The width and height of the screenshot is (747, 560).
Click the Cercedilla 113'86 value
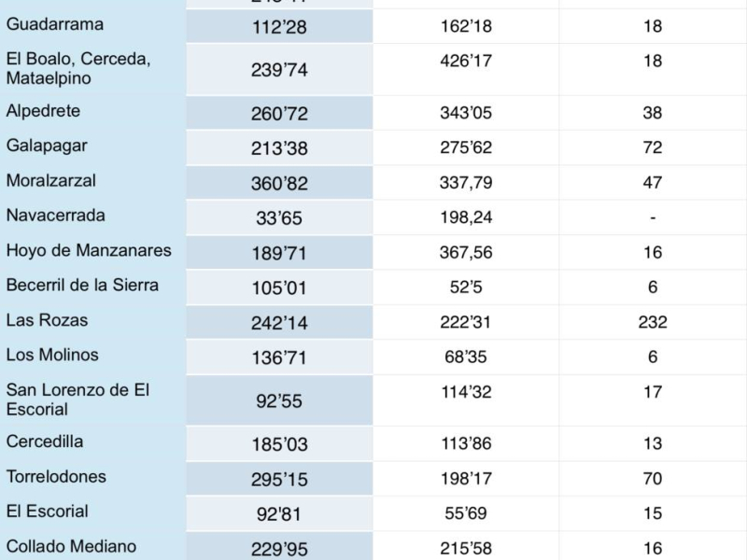pos(465,443)
